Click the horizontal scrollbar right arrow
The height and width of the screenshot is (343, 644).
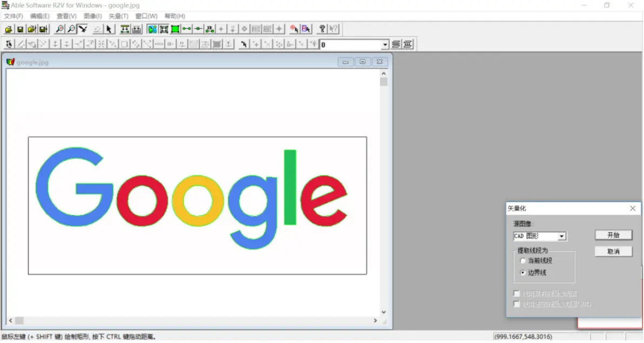[375, 320]
